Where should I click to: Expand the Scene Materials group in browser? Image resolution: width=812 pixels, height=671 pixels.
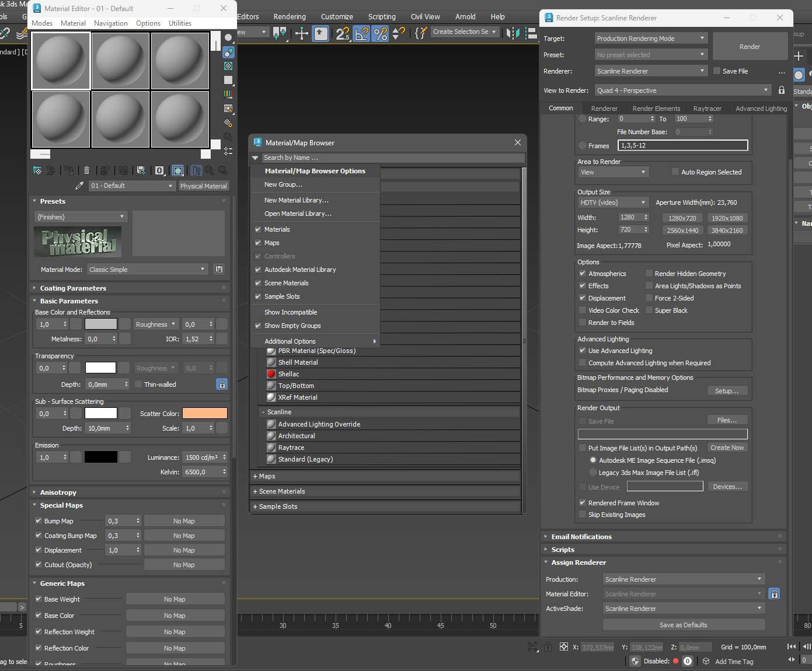pos(385,491)
